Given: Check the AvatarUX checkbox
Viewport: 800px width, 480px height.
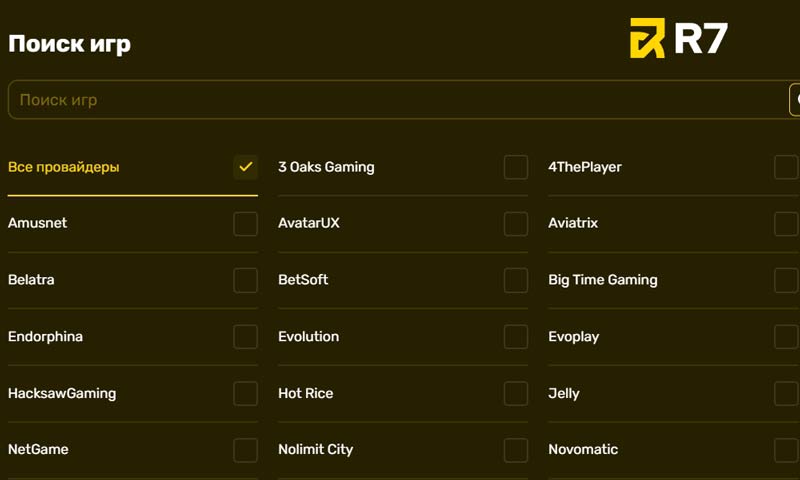Looking at the screenshot, I should [x=516, y=223].
